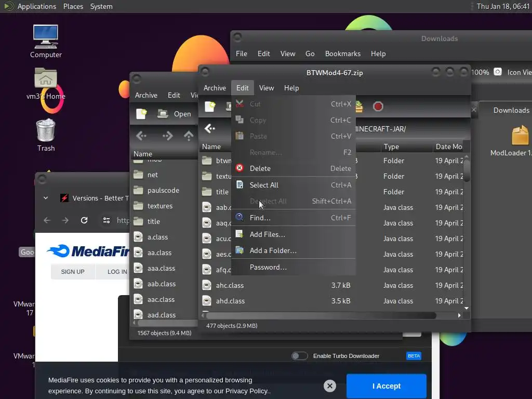The width and height of the screenshot is (532, 399).
Task: Open Find... from the Edit menu
Action: [294, 218]
